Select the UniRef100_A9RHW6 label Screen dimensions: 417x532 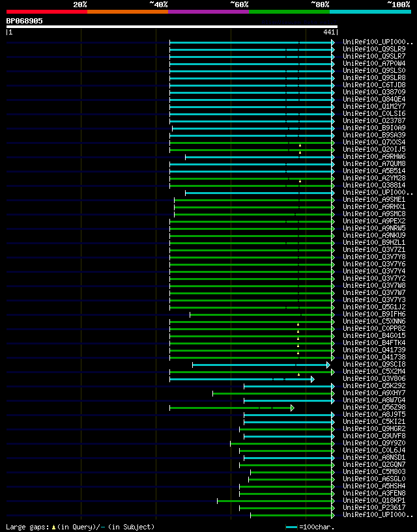[x=374, y=156]
